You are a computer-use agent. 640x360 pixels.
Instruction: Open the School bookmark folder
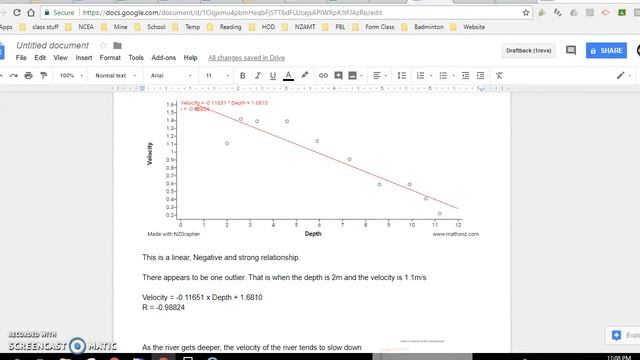[x=150, y=27]
